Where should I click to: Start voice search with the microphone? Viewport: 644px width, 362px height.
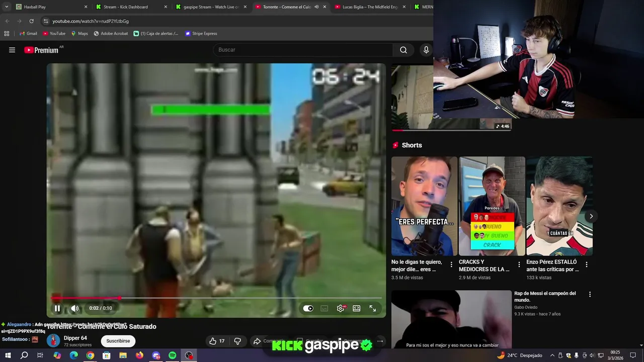coord(426,50)
